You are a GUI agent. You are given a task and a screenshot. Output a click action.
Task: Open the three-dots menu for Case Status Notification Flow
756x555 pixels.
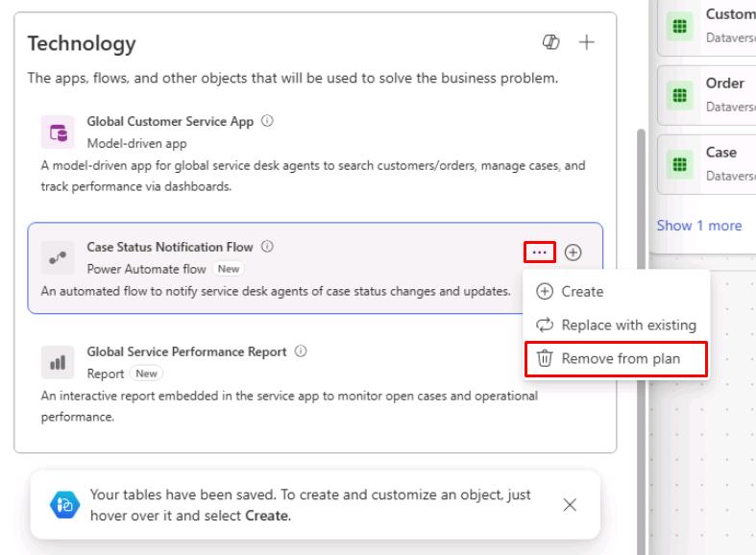(x=540, y=252)
